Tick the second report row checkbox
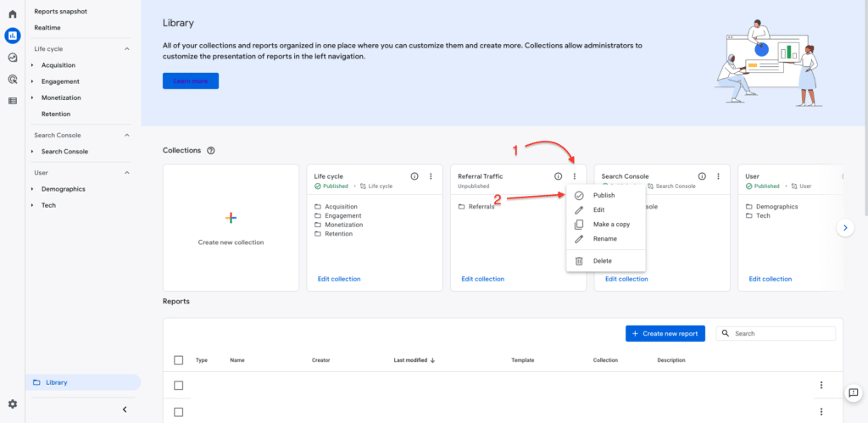 point(178,412)
